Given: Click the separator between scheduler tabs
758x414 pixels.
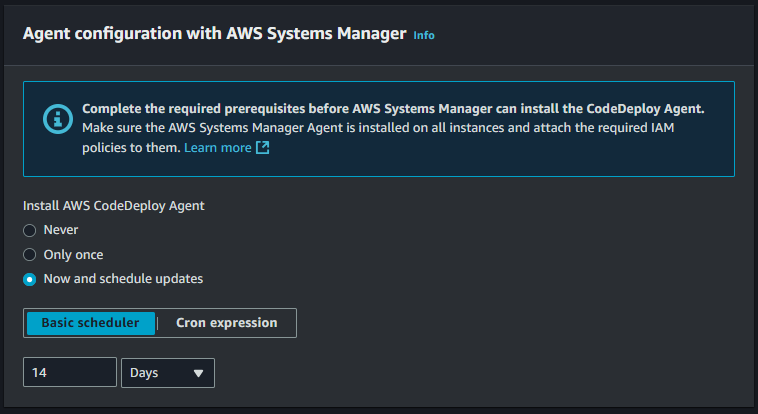Looking at the screenshot, I should pos(158,323).
